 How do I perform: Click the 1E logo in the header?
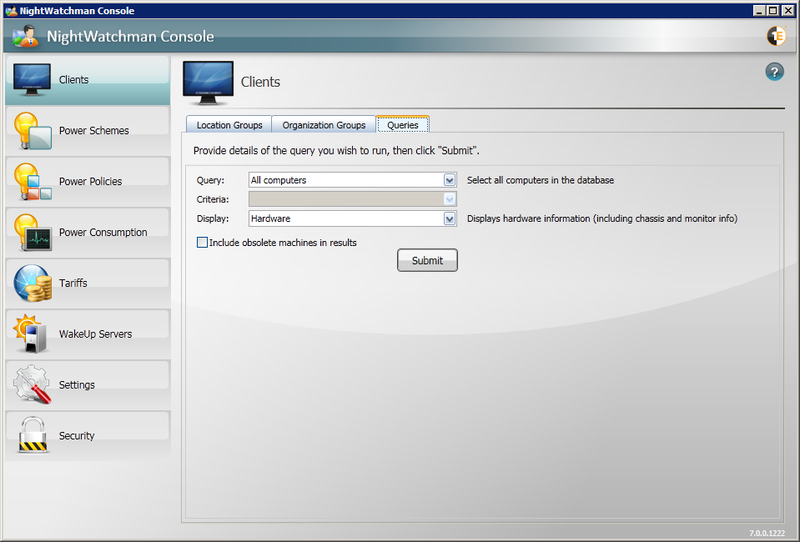pos(775,37)
